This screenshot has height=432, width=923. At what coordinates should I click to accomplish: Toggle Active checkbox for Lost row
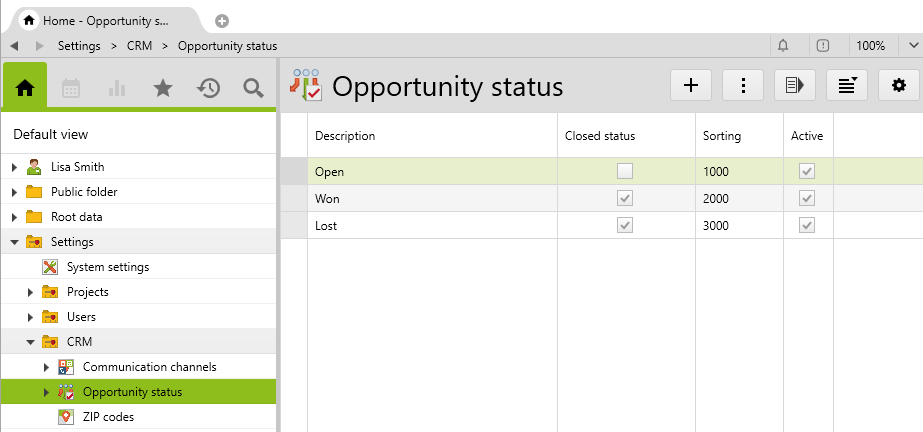807,226
